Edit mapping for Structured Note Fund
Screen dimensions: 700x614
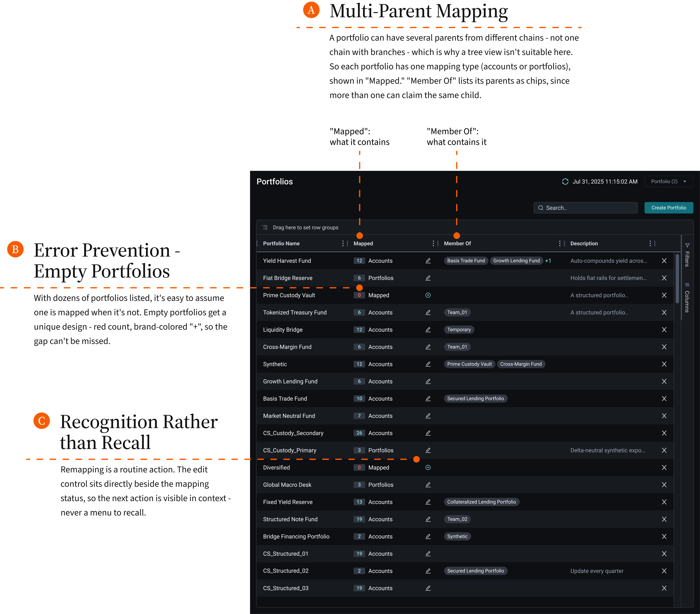(x=428, y=519)
